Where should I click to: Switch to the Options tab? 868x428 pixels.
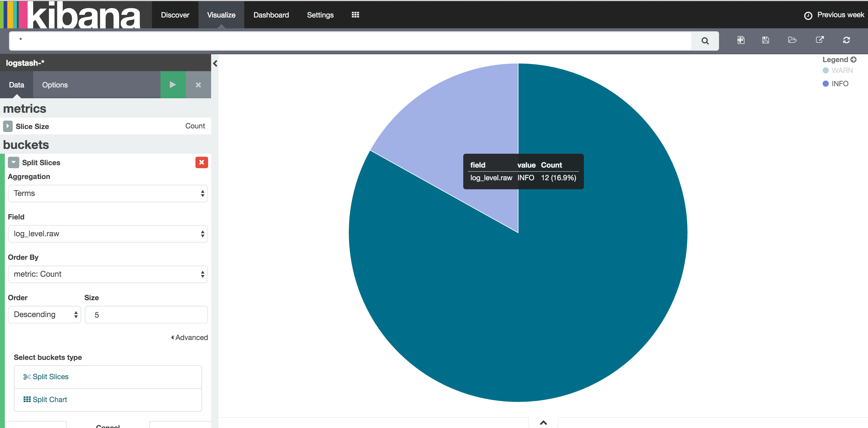pyautogui.click(x=55, y=85)
